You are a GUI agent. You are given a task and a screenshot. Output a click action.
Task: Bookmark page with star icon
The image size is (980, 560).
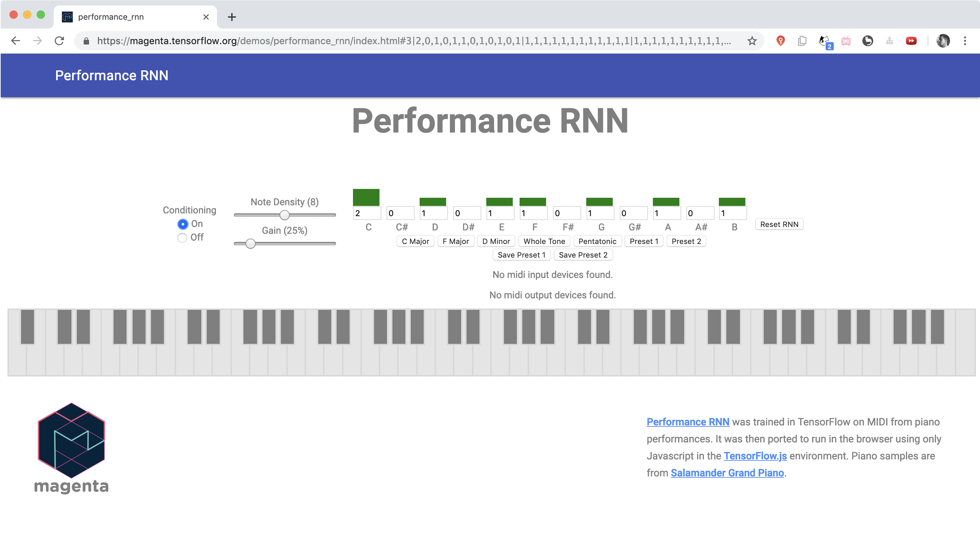point(752,41)
